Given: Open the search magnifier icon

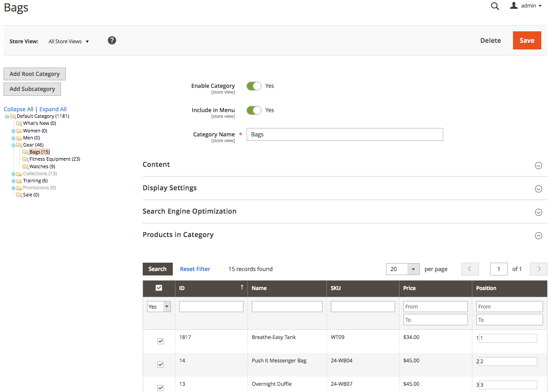Looking at the screenshot, I should pos(495,6).
